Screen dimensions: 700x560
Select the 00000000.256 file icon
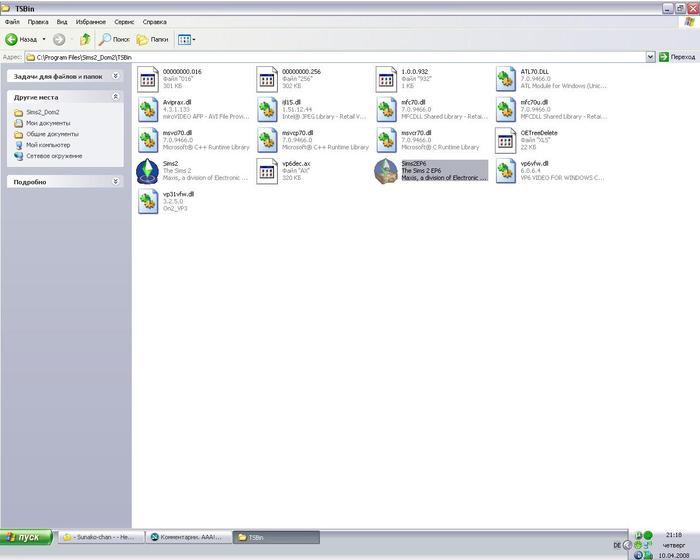pyautogui.click(x=267, y=79)
